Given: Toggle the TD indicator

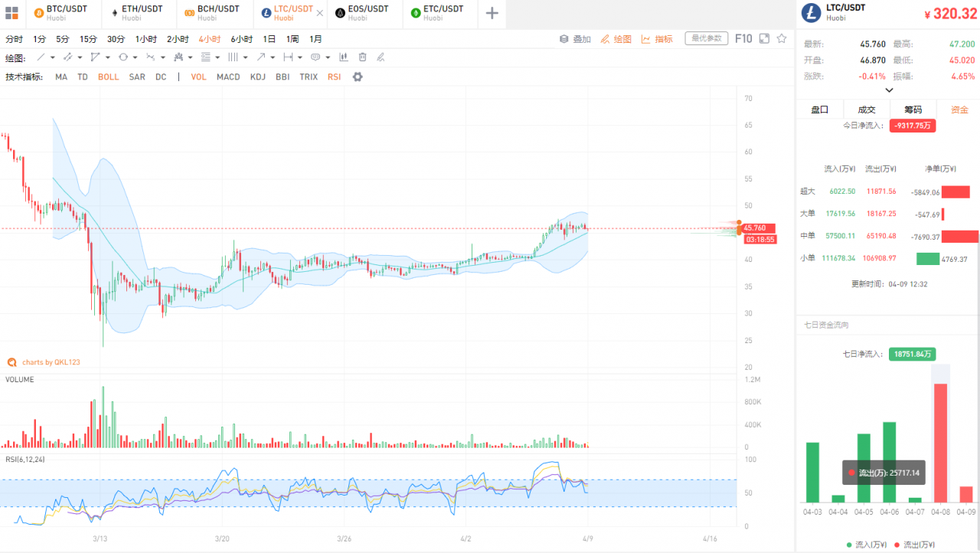Looking at the screenshot, I should click(x=83, y=77).
